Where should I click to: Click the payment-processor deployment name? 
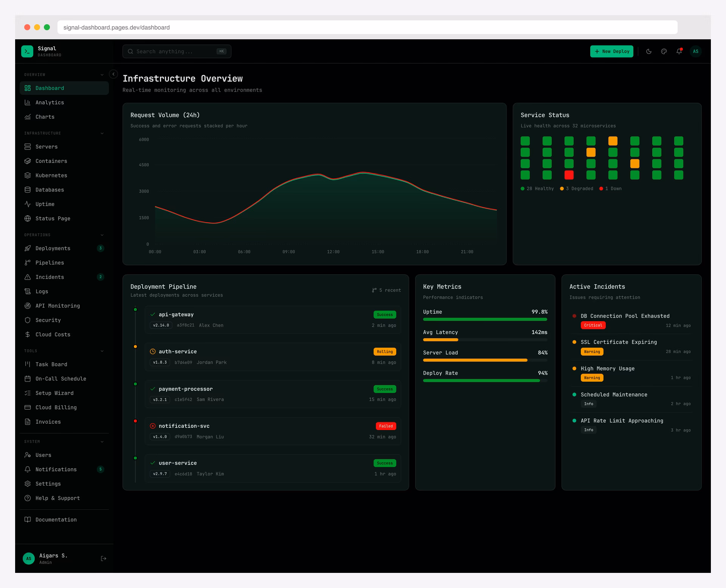[186, 389]
